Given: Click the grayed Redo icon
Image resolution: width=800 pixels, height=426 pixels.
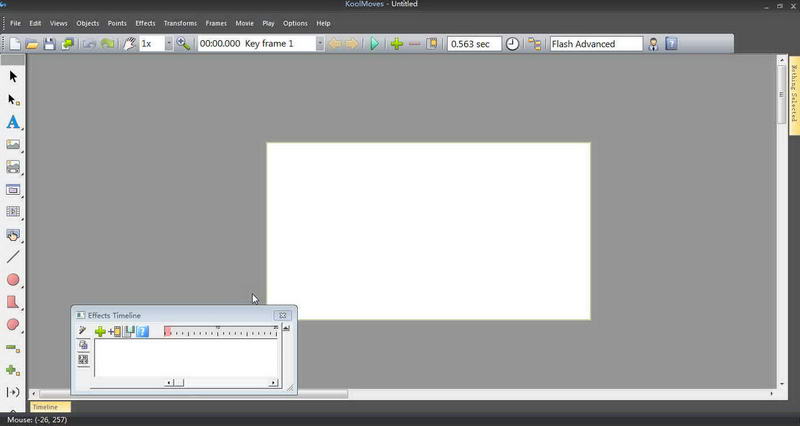Looking at the screenshot, I should 107,44.
